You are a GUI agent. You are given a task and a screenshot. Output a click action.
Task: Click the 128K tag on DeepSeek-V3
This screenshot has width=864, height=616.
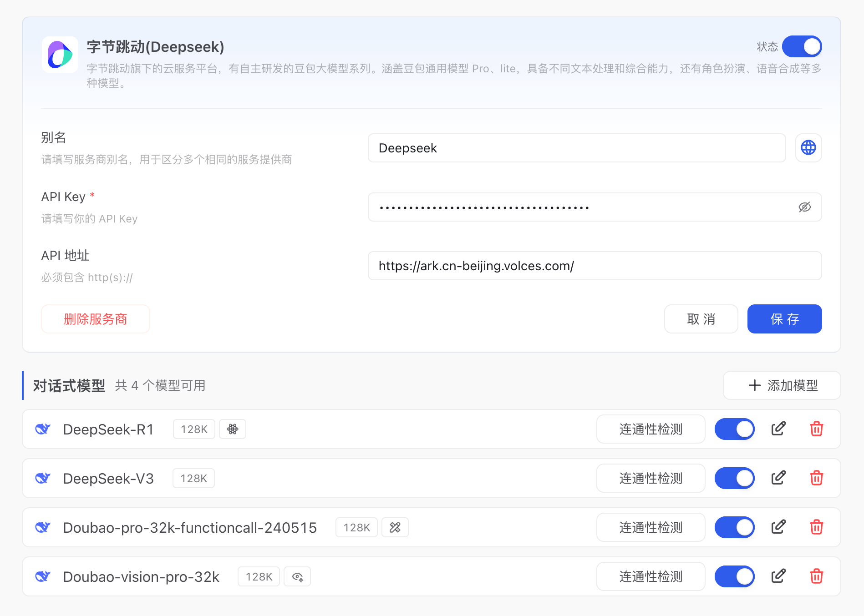click(x=194, y=478)
